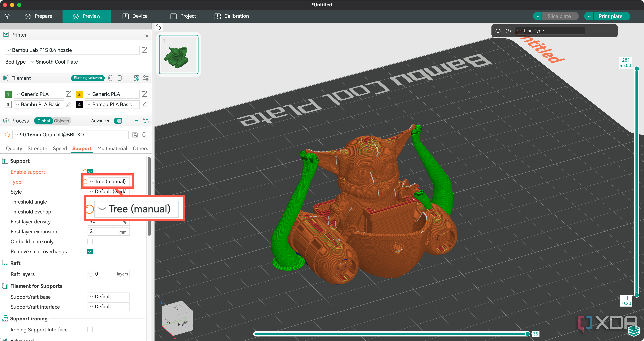This screenshot has height=341, width=644.
Task: Open the support Type dropdown
Action: (109, 182)
